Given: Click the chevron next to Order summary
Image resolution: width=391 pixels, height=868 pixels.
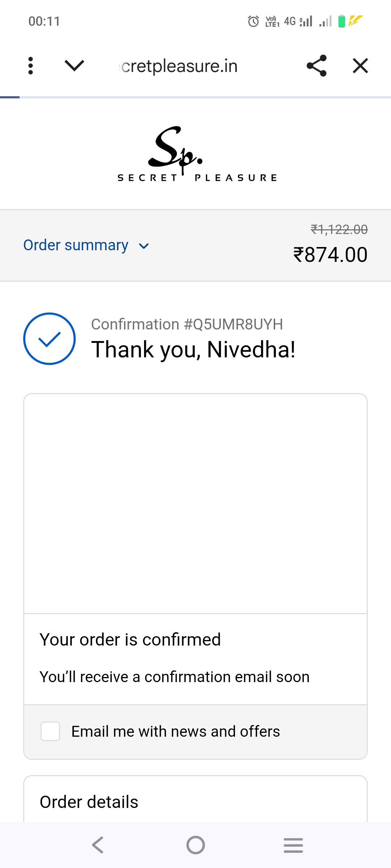Looking at the screenshot, I should (144, 246).
